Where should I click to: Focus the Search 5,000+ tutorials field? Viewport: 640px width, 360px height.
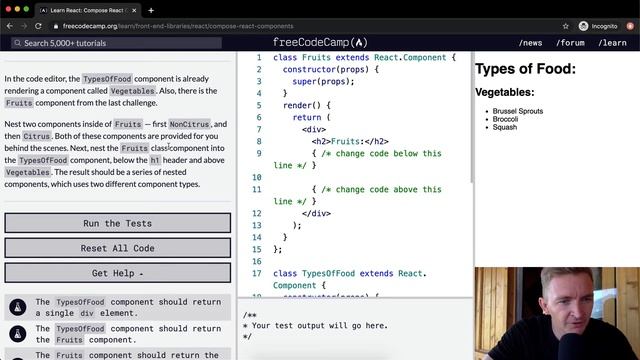coord(116,43)
